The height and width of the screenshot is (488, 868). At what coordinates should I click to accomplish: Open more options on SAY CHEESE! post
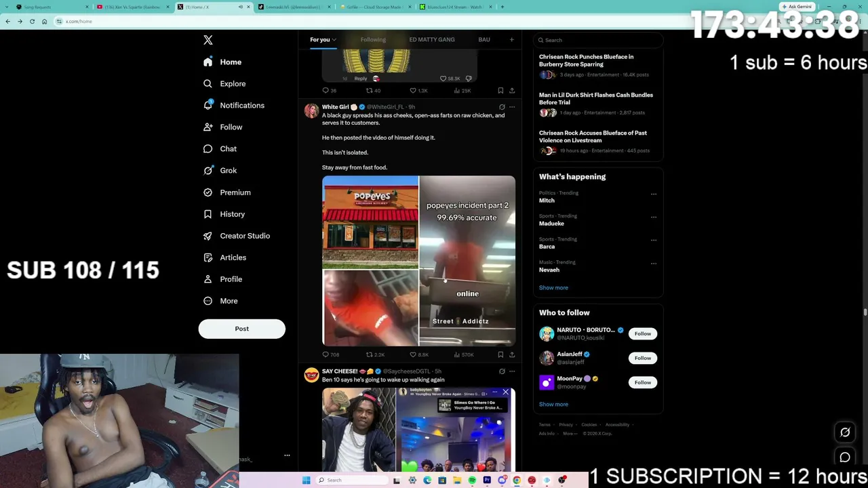(512, 371)
